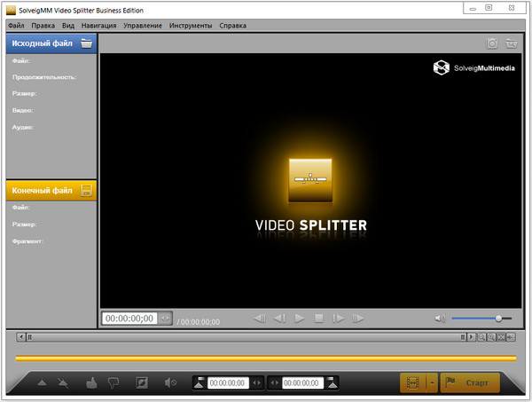532x402 pixels.
Task: Click the thumbs-up keep fragment icon
Action: [x=90, y=383]
